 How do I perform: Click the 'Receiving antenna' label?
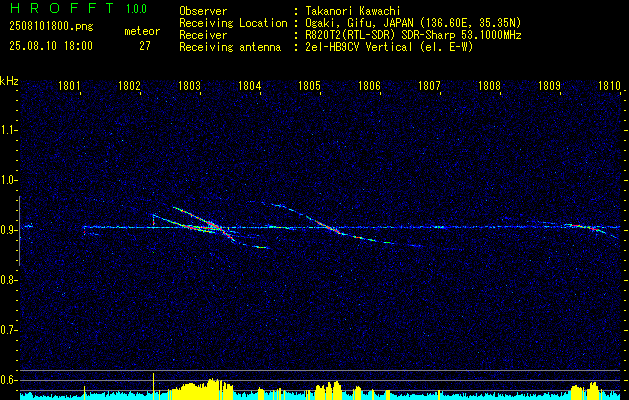click(230, 47)
